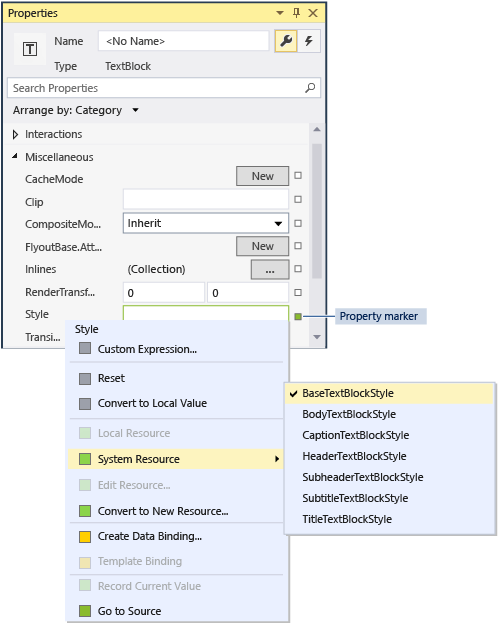Open Properties window options dropdown arrow
Screen dimensions: 498x624
[x=280, y=13]
